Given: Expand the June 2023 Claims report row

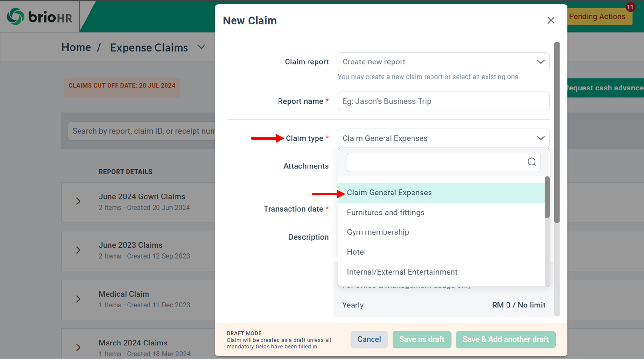Looking at the screenshot, I should (78, 250).
